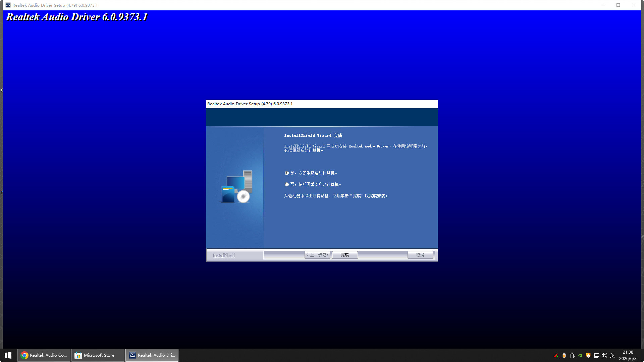Screen dimensions: 644x362
Task: Close the Realtek Audio Driver Setup window
Action: tap(634, 5)
